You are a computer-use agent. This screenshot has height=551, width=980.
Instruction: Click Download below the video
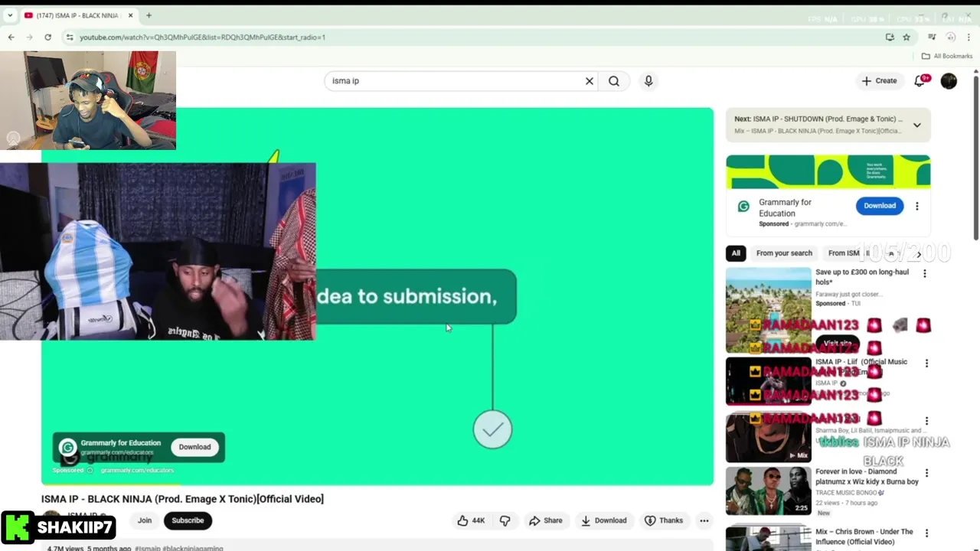(x=603, y=520)
